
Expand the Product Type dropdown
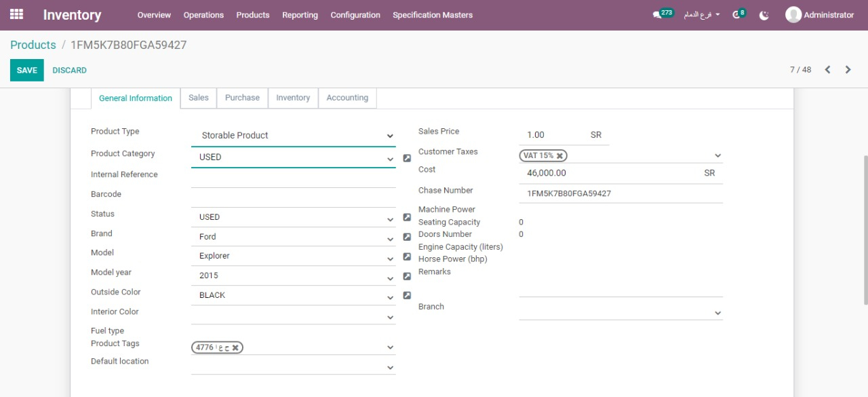point(389,136)
